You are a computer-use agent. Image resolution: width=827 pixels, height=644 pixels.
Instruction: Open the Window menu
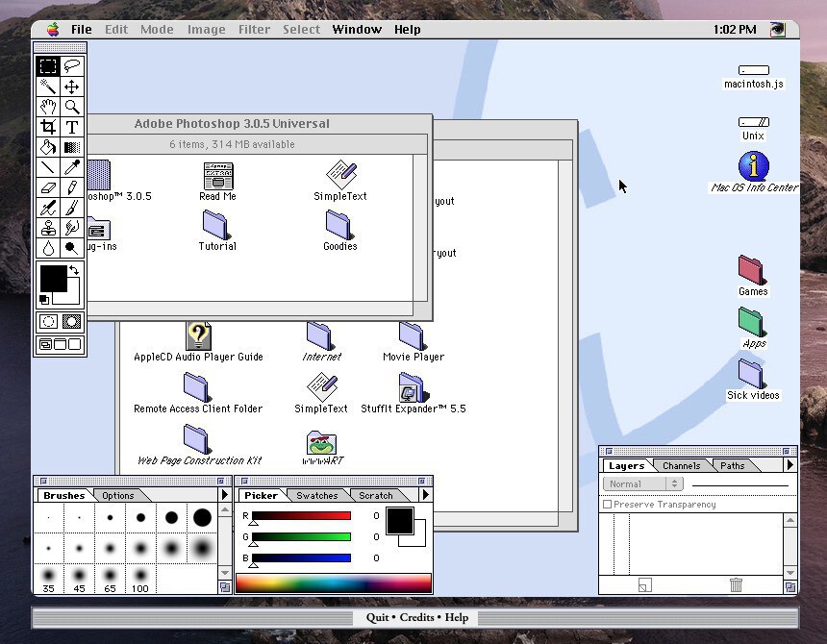pos(357,30)
